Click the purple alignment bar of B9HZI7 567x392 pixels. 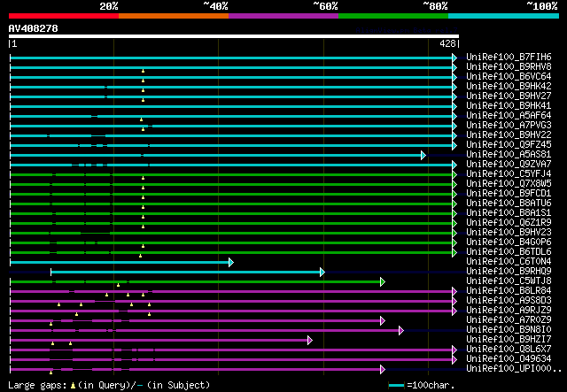coord(159,341)
